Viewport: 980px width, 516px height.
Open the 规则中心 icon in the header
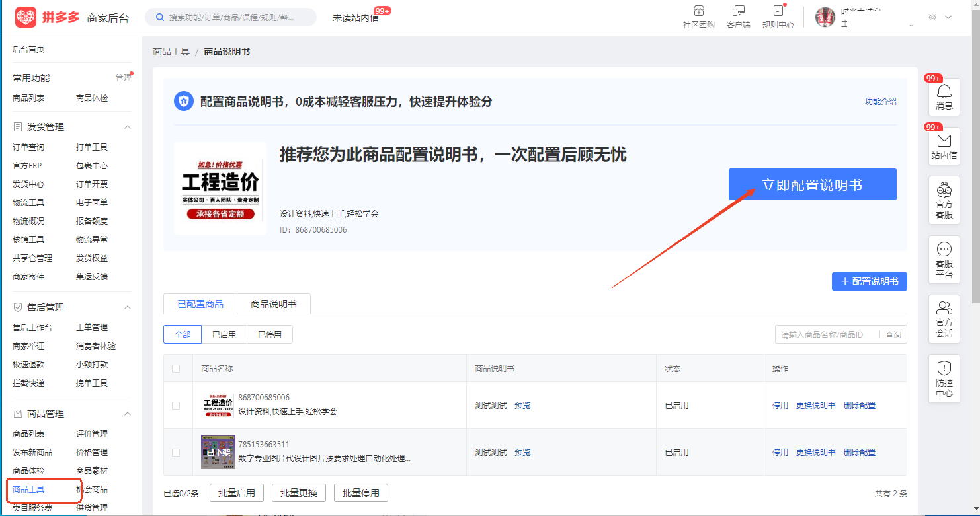click(x=778, y=17)
